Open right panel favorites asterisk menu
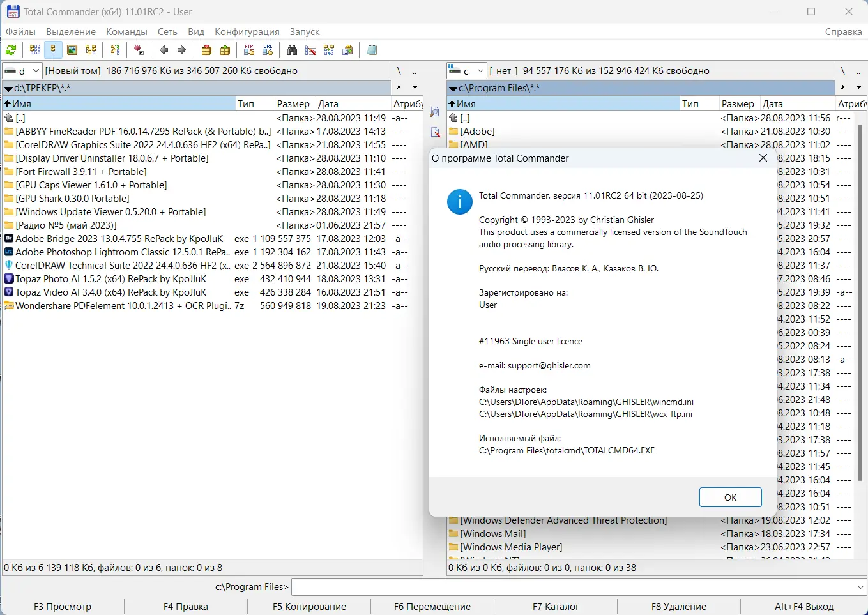The width and height of the screenshot is (868, 615). pos(843,87)
